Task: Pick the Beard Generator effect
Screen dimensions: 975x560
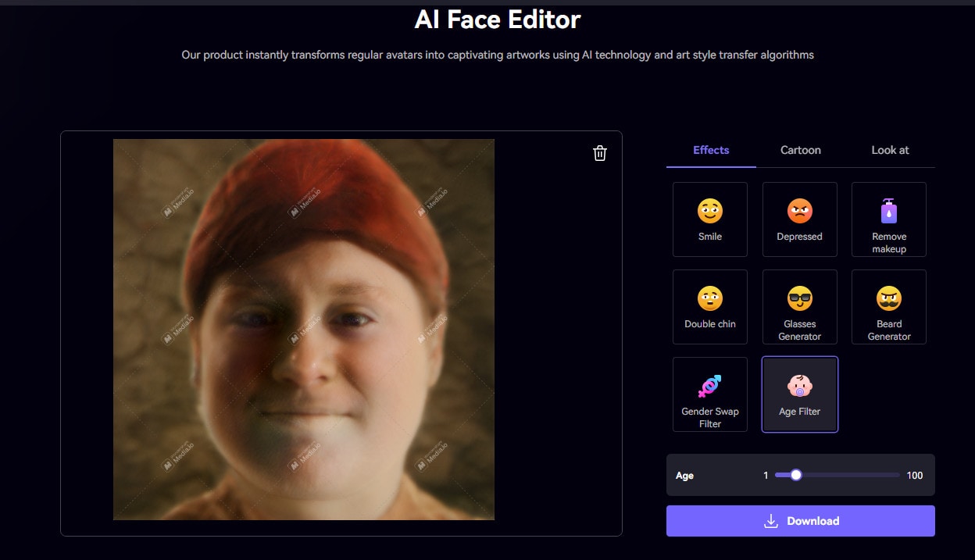Action: (889, 307)
